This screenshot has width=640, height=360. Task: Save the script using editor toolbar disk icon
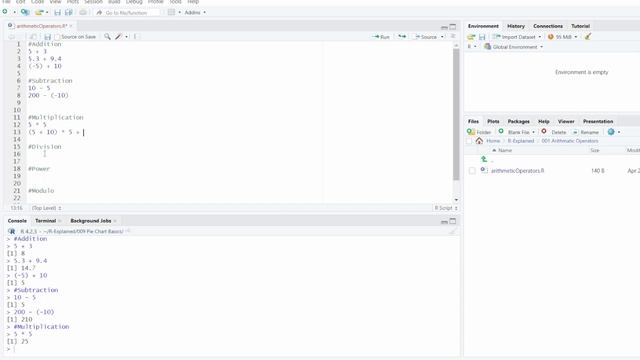[47, 37]
